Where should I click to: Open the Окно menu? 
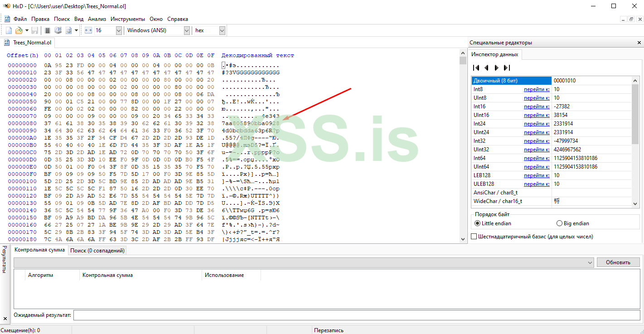point(156,19)
